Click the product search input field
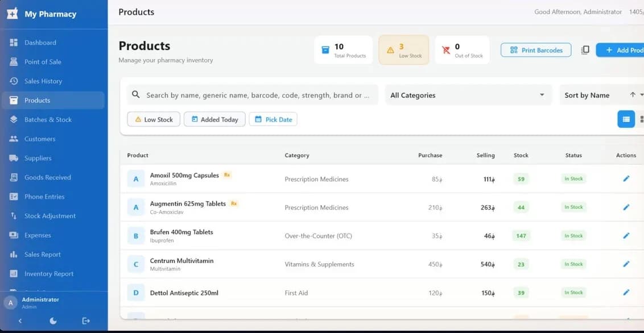Screen dimensions: 644x333 [x=253, y=95]
